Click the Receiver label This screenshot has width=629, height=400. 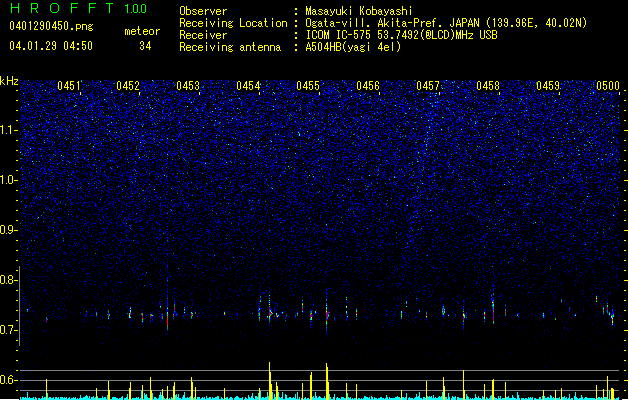point(203,35)
